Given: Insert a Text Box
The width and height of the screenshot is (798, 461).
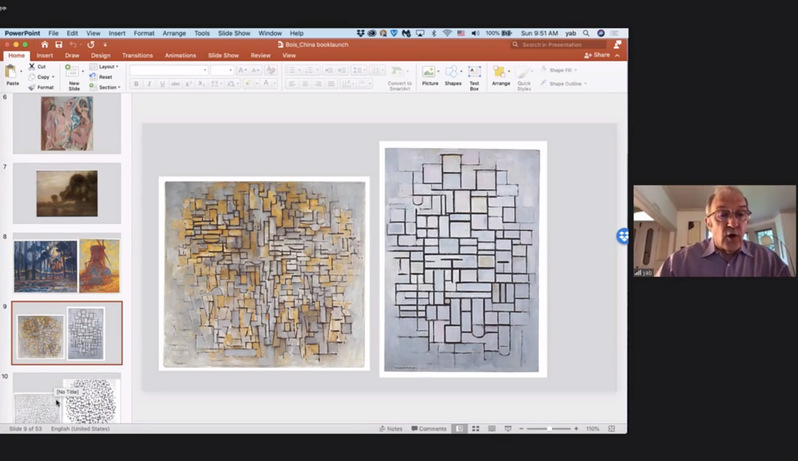Looking at the screenshot, I should 474,73.
